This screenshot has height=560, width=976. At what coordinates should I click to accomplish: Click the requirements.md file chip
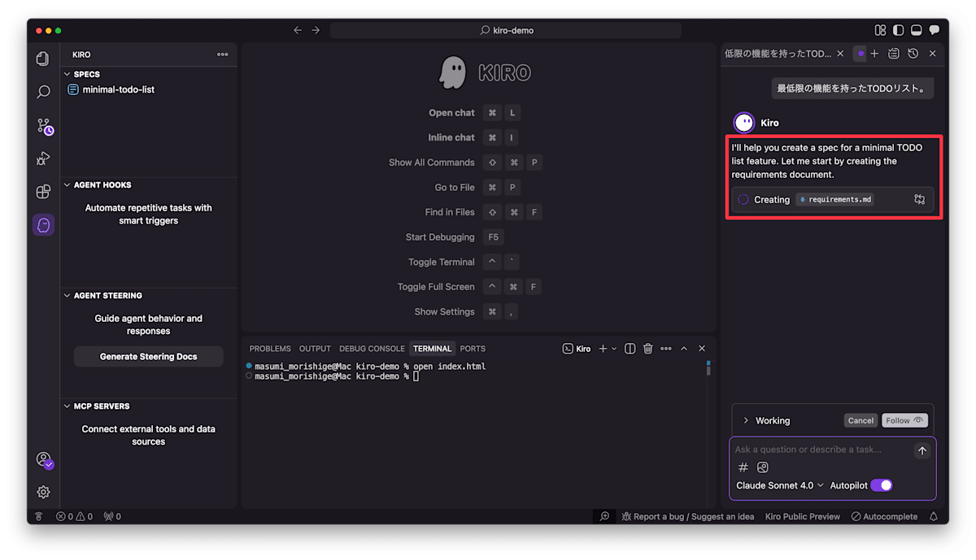click(x=834, y=199)
